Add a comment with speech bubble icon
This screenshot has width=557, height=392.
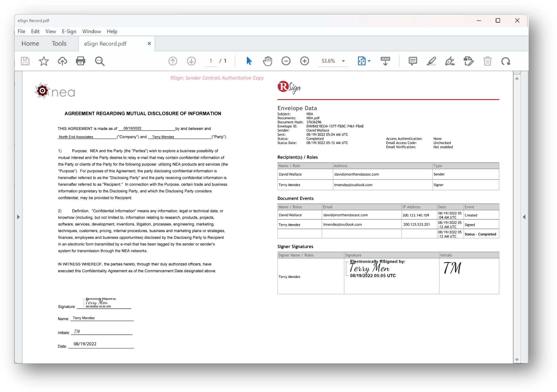[x=413, y=61]
